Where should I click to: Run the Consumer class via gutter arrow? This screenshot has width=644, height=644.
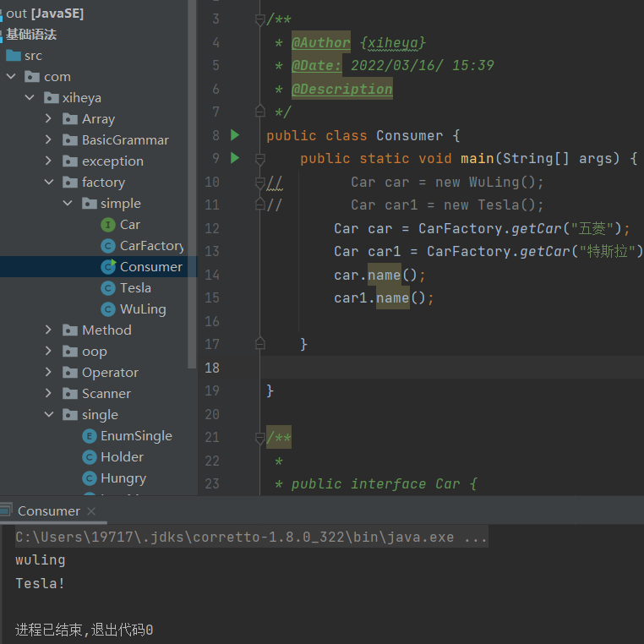pyautogui.click(x=234, y=134)
